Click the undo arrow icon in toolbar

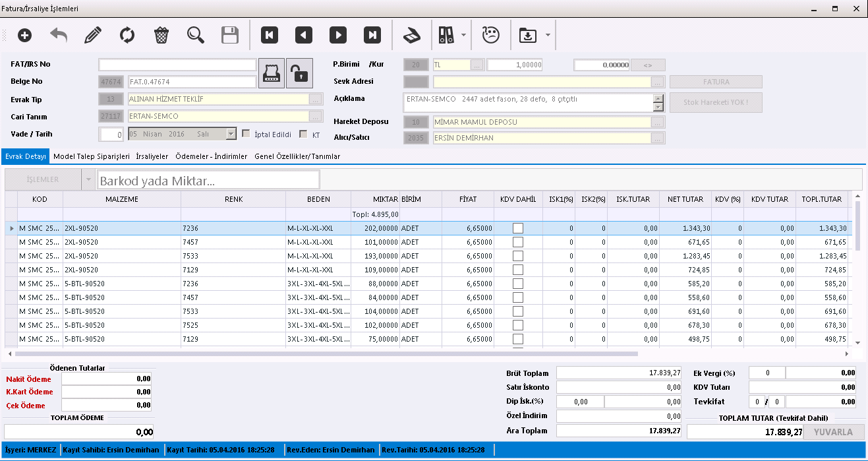[x=59, y=35]
